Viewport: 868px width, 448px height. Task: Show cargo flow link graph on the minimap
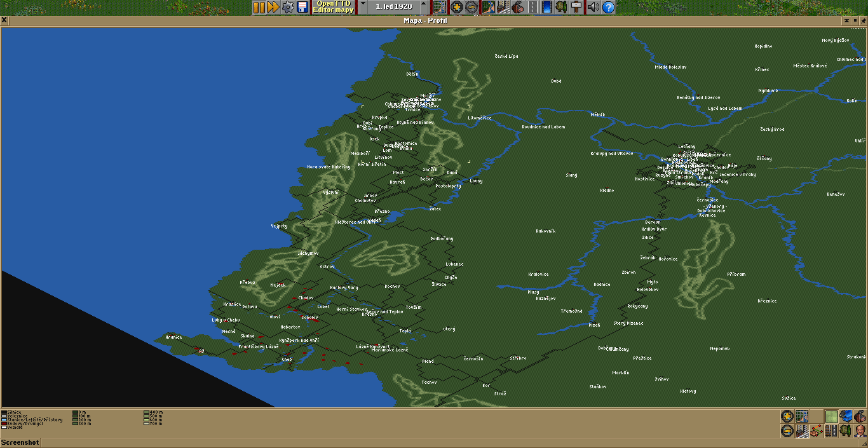pyautogui.click(x=817, y=430)
